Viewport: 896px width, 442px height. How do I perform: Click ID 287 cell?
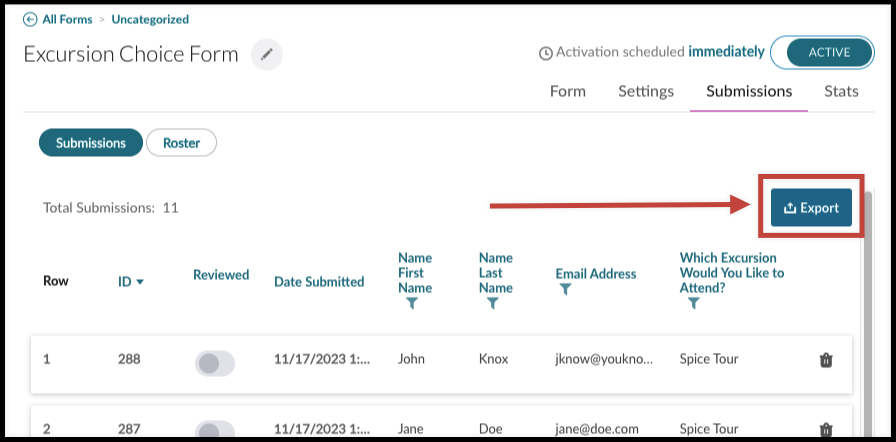(x=129, y=429)
